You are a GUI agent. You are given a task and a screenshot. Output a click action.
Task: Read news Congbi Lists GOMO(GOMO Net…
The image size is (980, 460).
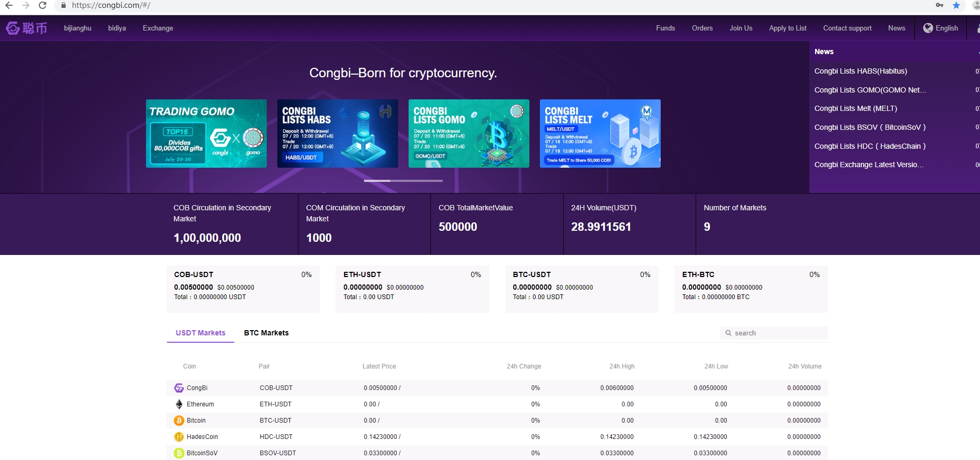tap(870, 90)
